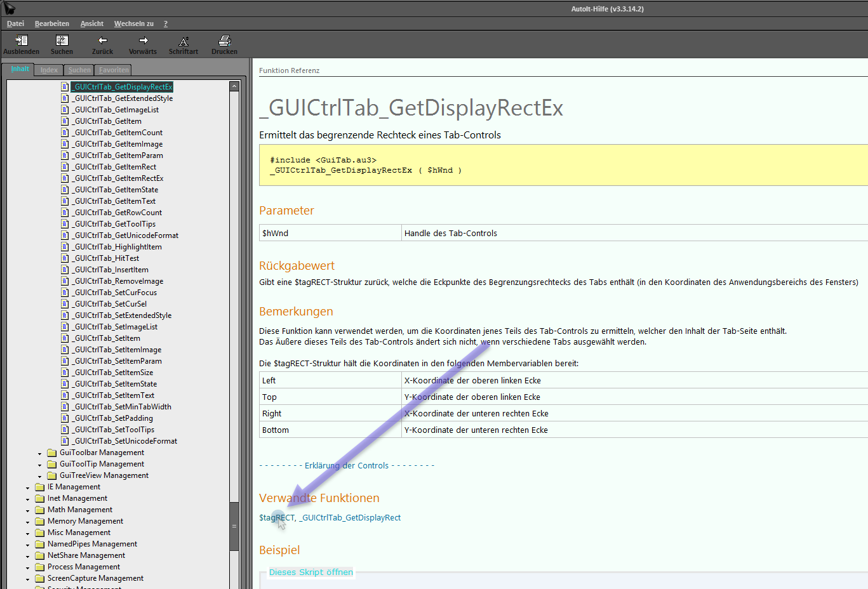Open the Wechseln zu menu

(x=133, y=23)
